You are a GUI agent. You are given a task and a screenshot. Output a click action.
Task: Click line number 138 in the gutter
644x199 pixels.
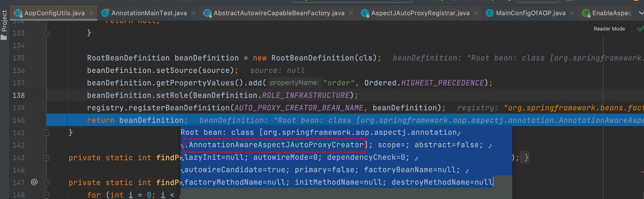pyautogui.click(x=19, y=96)
